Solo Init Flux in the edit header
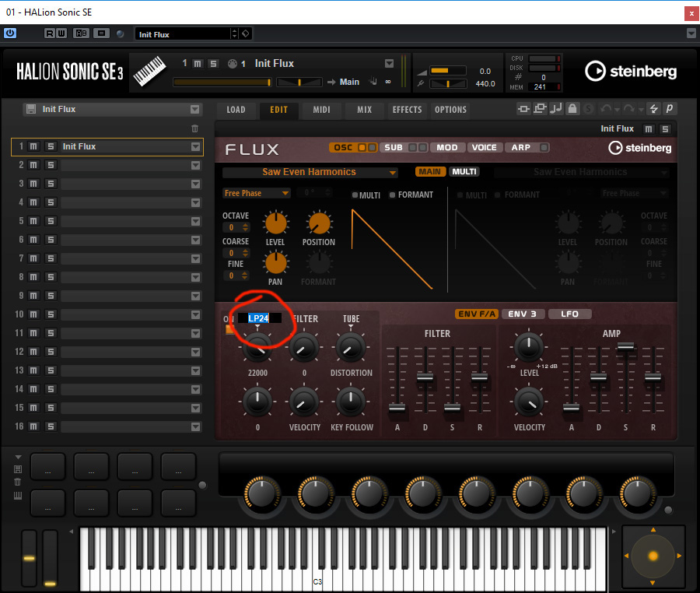The height and width of the screenshot is (593, 700). click(x=665, y=129)
